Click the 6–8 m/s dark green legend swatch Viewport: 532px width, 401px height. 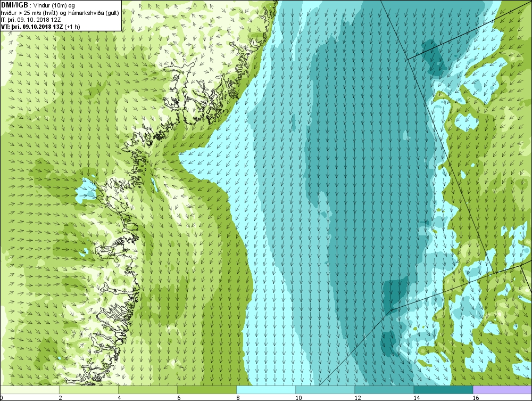[207, 390]
